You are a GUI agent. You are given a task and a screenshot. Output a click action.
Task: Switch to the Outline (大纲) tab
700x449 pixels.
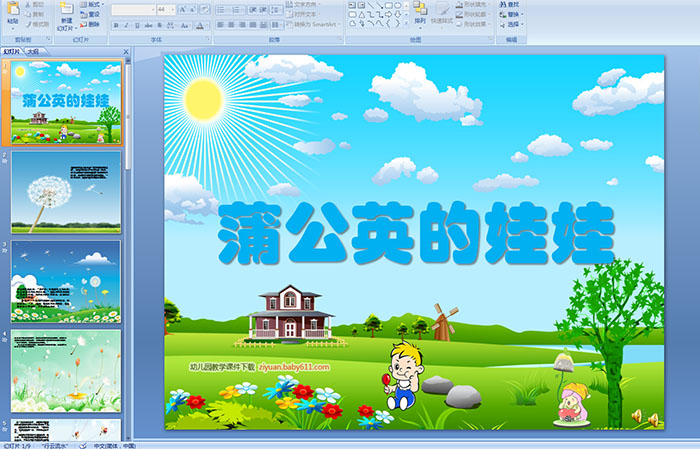click(x=35, y=50)
